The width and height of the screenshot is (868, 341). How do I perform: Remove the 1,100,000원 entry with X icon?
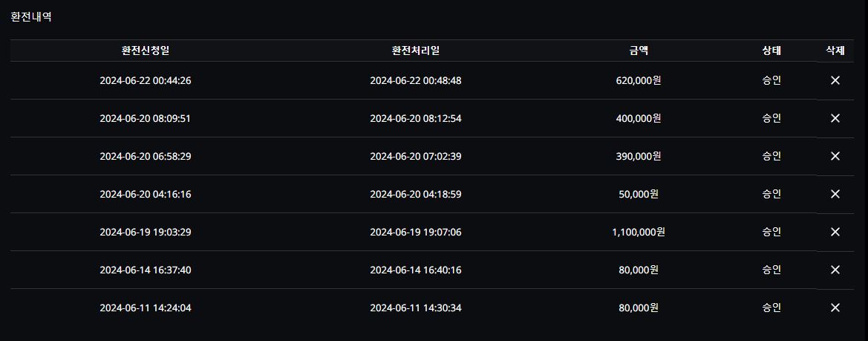coord(835,232)
